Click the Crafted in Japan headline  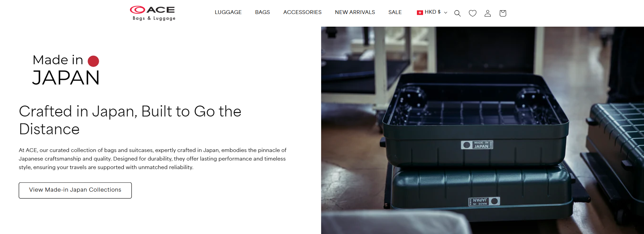[130, 120]
